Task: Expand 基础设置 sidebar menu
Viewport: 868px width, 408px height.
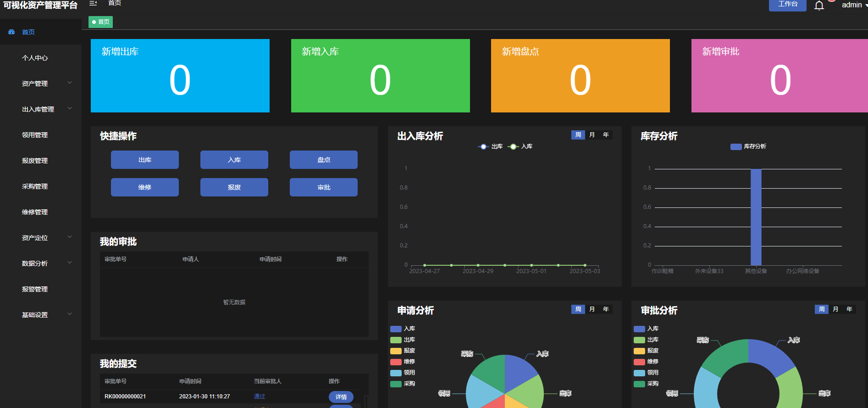Action: [41, 315]
